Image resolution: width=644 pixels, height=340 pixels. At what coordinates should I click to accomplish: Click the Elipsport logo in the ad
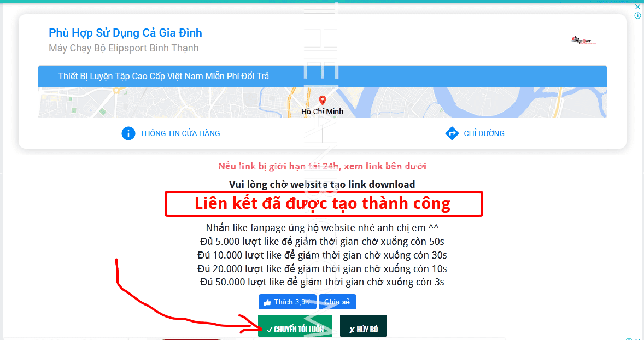pos(583,40)
